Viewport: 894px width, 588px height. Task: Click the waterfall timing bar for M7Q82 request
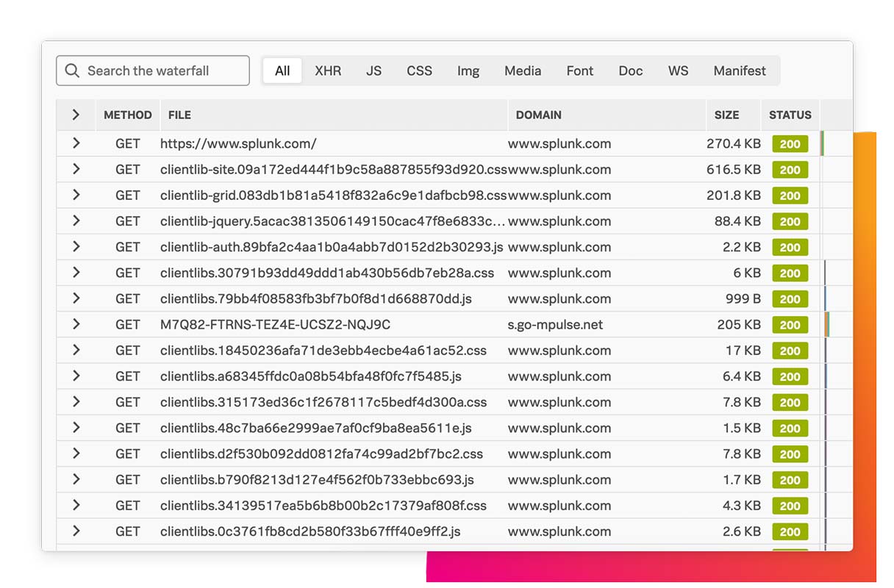point(827,324)
